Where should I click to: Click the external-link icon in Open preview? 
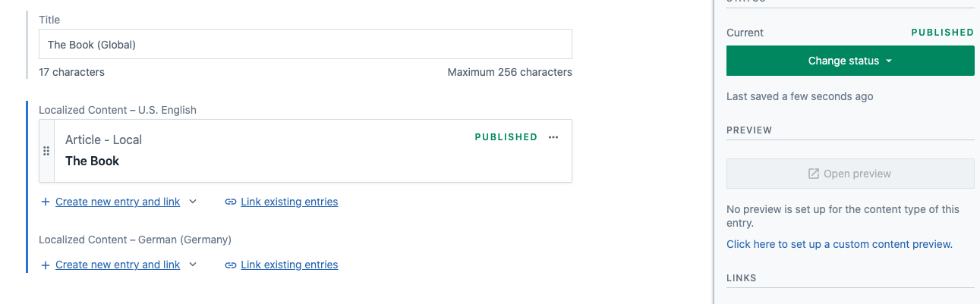814,174
